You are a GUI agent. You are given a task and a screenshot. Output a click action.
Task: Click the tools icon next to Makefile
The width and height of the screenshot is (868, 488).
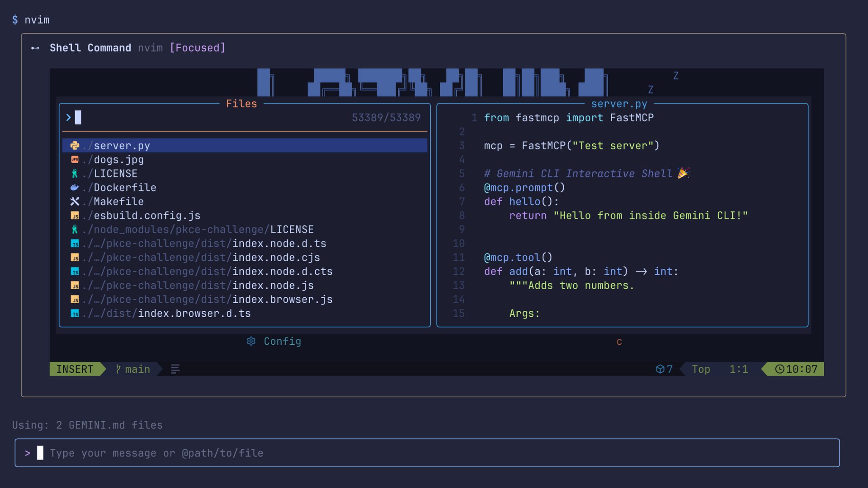tap(75, 202)
